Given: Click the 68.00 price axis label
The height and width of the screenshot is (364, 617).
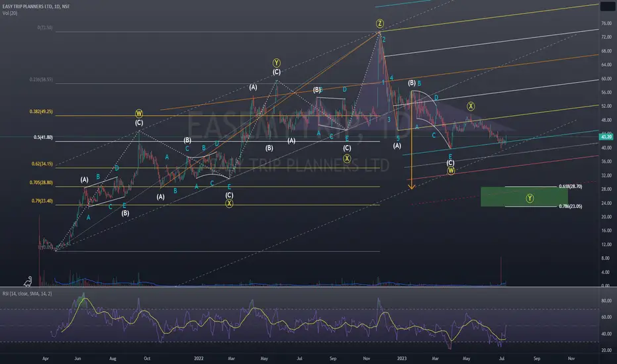Looking at the screenshot, I should click(x=606, y=51).
